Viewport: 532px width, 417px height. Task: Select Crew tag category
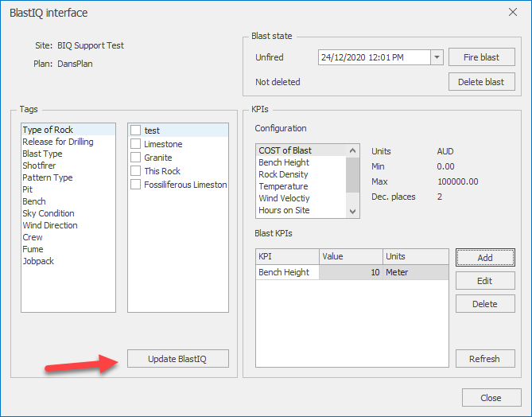tap(68, 237)
